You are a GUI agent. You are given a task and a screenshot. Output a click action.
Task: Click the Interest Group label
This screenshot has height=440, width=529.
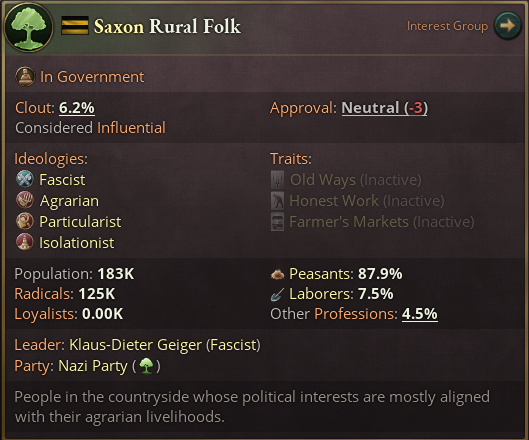click(447, 26)
